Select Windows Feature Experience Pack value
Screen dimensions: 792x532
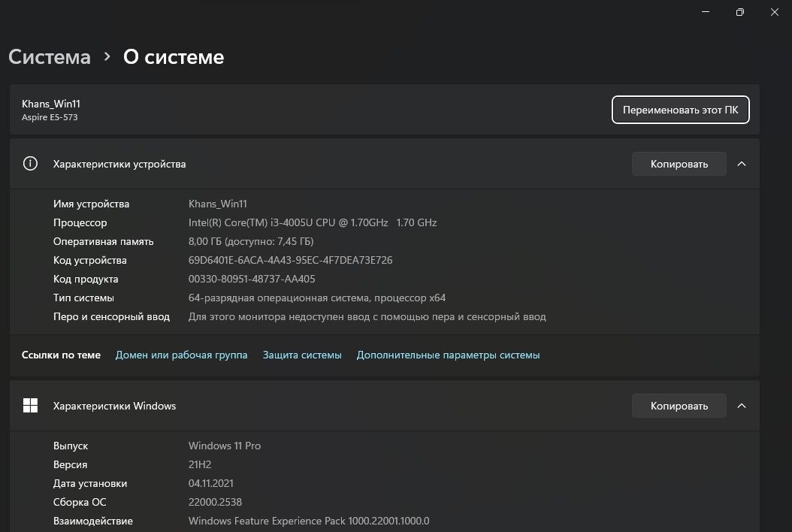pos(309,521)
